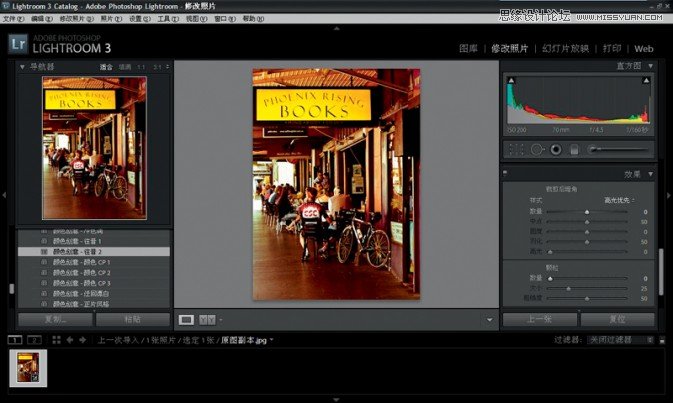Open grid view from filmstrip bar
This screenshot has height=403, width=673.
coord(55,340)
